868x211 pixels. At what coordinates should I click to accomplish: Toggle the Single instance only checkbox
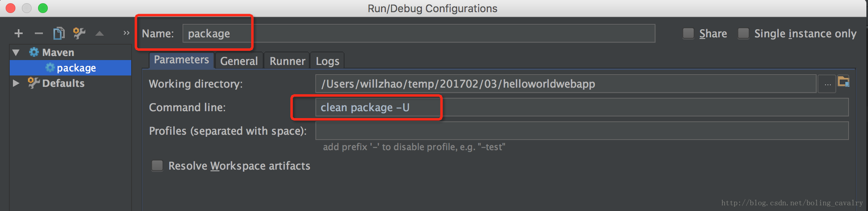click(743, 33)
